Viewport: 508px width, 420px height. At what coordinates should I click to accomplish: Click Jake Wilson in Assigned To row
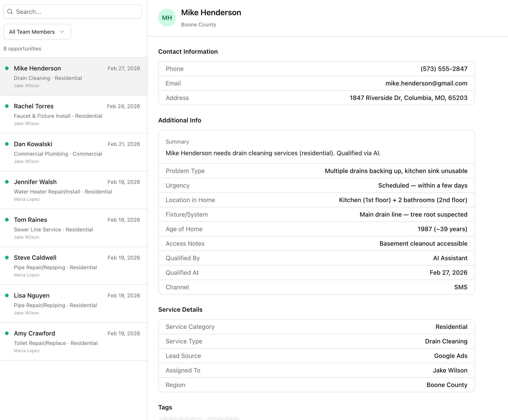[450, 370]
